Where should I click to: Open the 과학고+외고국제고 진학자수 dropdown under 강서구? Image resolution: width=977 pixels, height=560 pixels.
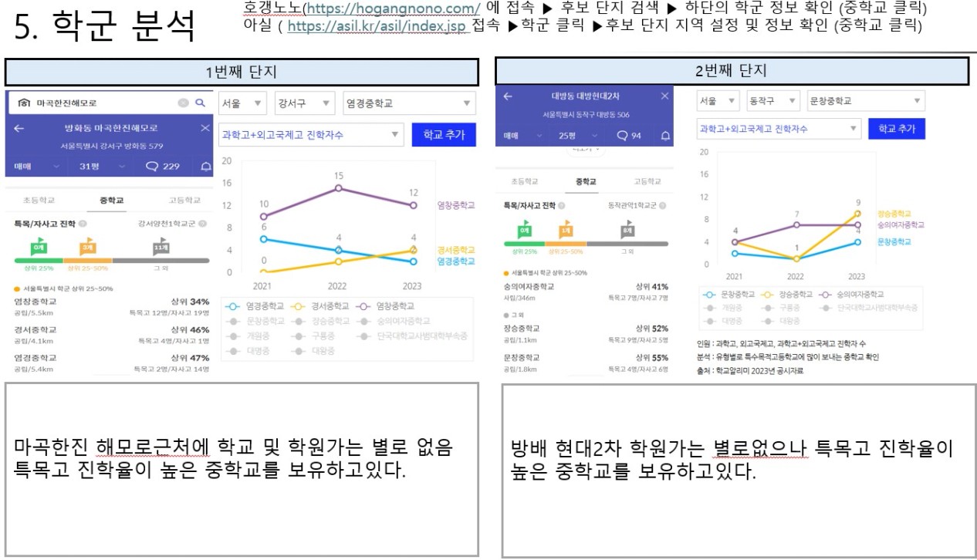tap(311, 135)
